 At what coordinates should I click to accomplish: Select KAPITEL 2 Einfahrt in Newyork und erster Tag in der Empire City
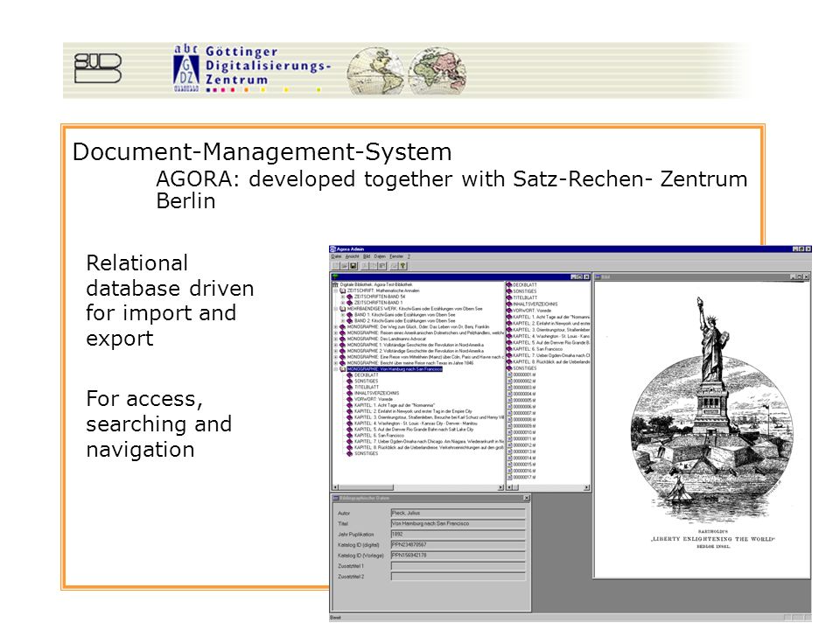click(x=413, y=411)
